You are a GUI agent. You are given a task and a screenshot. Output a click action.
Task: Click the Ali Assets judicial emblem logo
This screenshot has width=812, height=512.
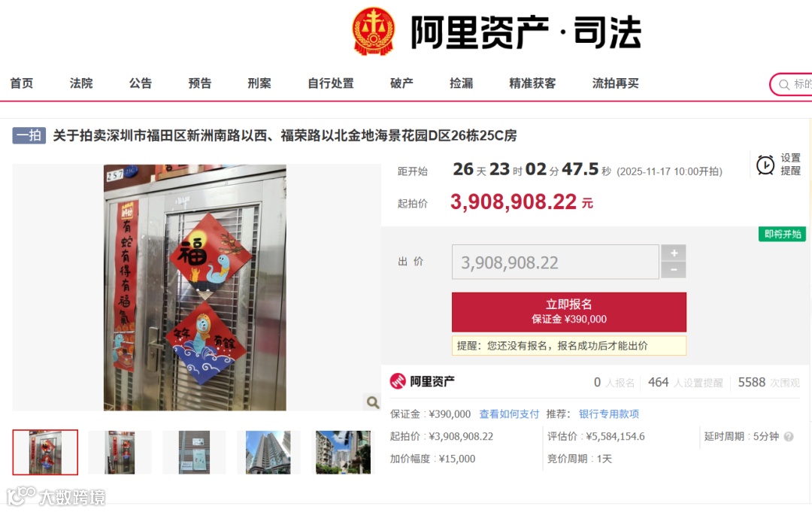point(373,31)
